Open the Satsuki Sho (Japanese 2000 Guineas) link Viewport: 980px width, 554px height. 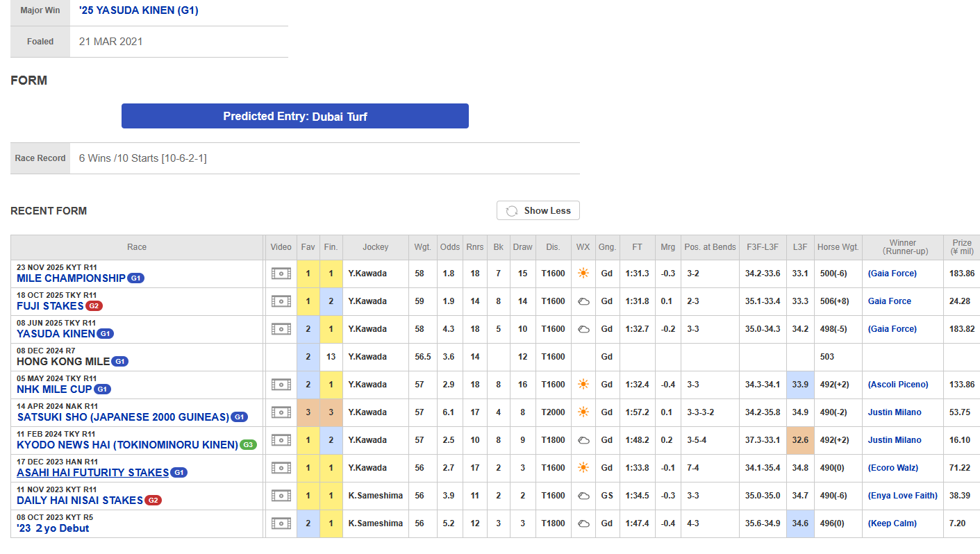tap(123, 417)
